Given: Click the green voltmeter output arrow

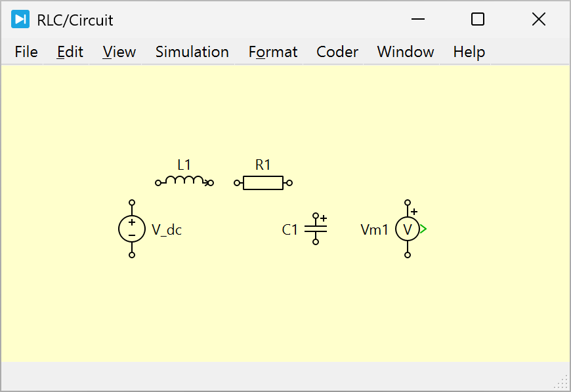Looking at the screenshot, I should 424,229.
